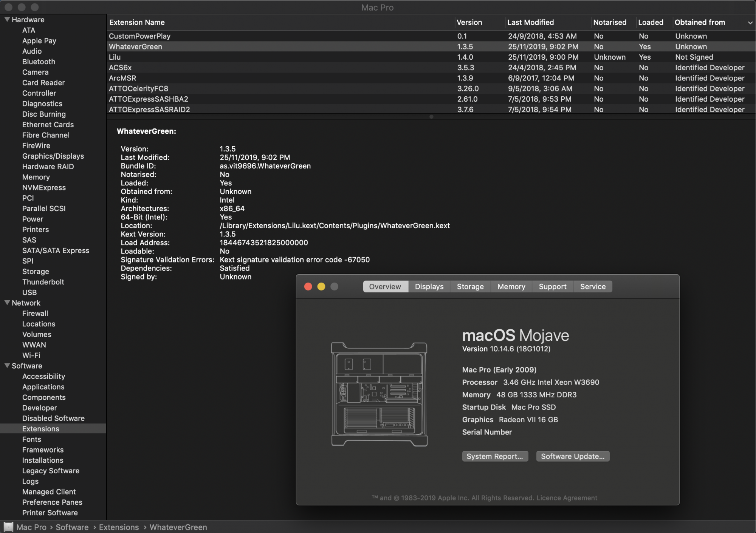Click the Mac Pro icon in path bar
Image resolution: width=756 pixels, height=533 pixels.
pos(8,527)
